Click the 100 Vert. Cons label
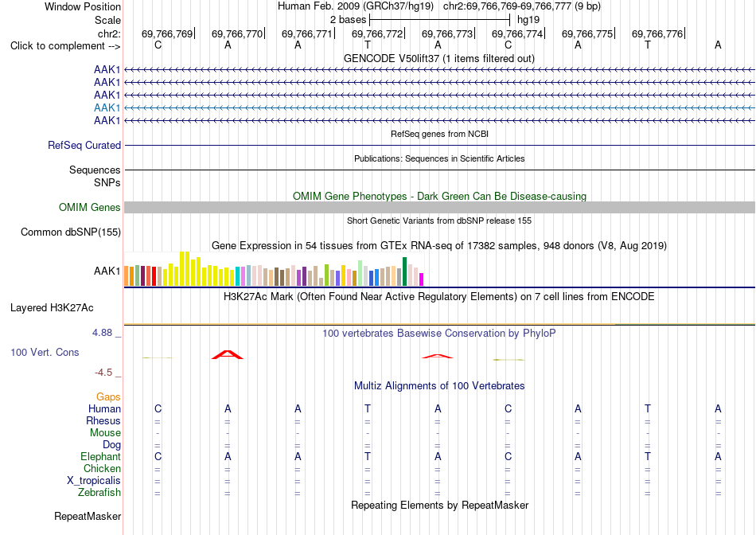Screen dimensions: 756x535 point(45,352)
